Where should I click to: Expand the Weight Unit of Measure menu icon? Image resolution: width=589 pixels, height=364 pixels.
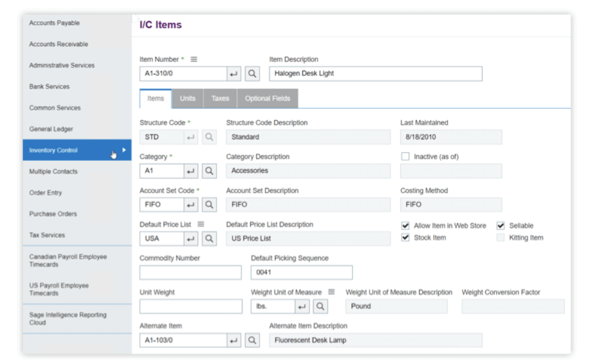(x=331, y=292)
